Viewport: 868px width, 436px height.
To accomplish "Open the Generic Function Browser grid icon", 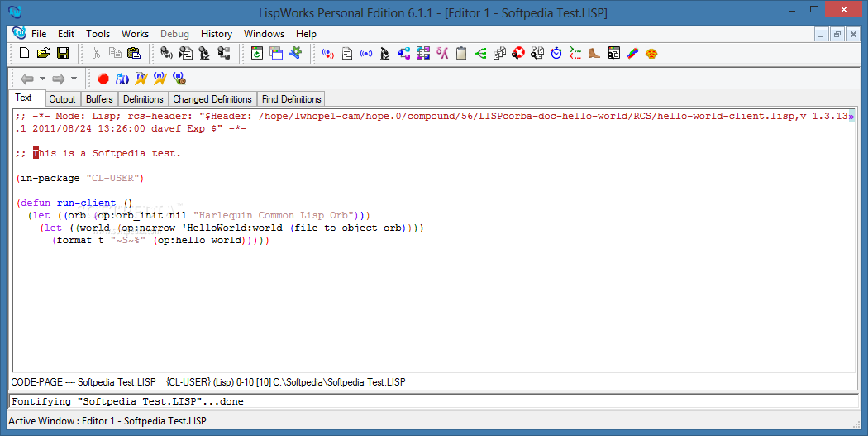I will click(423, 54).
